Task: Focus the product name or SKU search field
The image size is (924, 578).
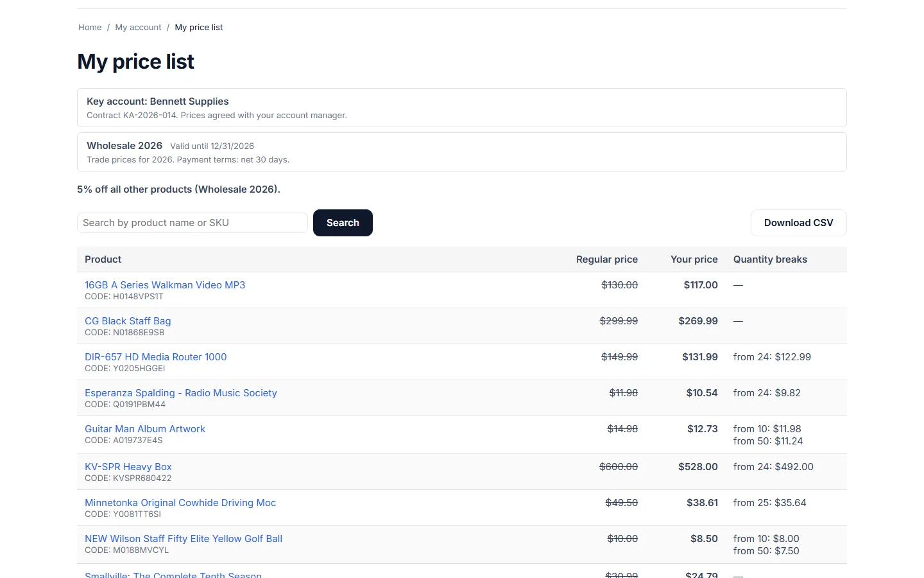Action: 193,223
